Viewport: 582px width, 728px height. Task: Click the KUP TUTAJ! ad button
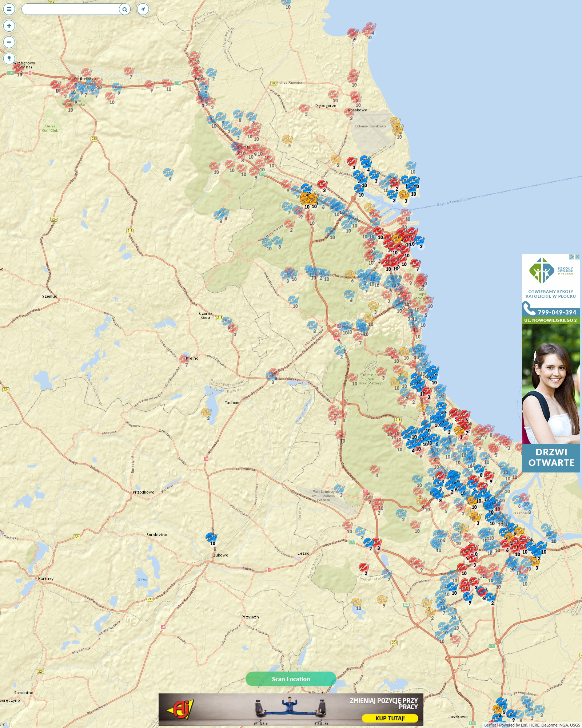390,718
